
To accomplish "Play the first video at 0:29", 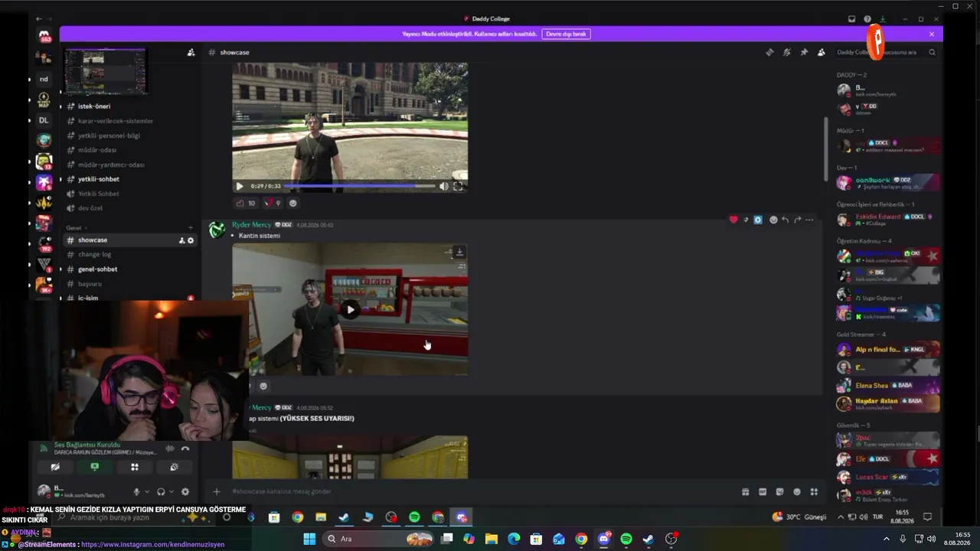I will click(240, 186).
